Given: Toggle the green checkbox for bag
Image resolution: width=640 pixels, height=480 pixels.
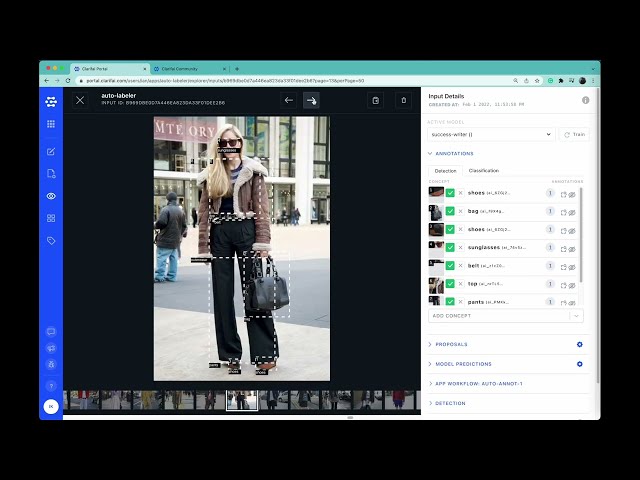Looking at the screenshot, I should pos(450,211).
